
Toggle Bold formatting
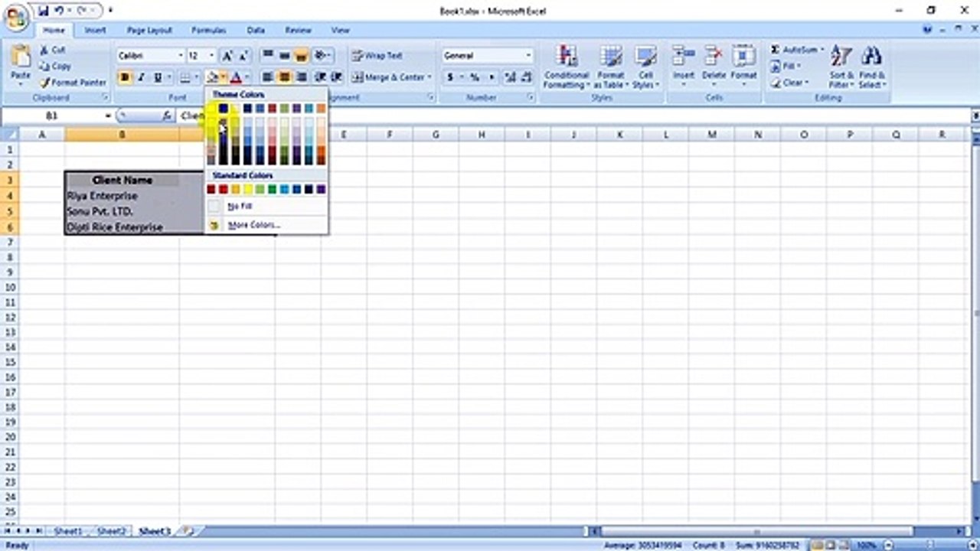125,77
